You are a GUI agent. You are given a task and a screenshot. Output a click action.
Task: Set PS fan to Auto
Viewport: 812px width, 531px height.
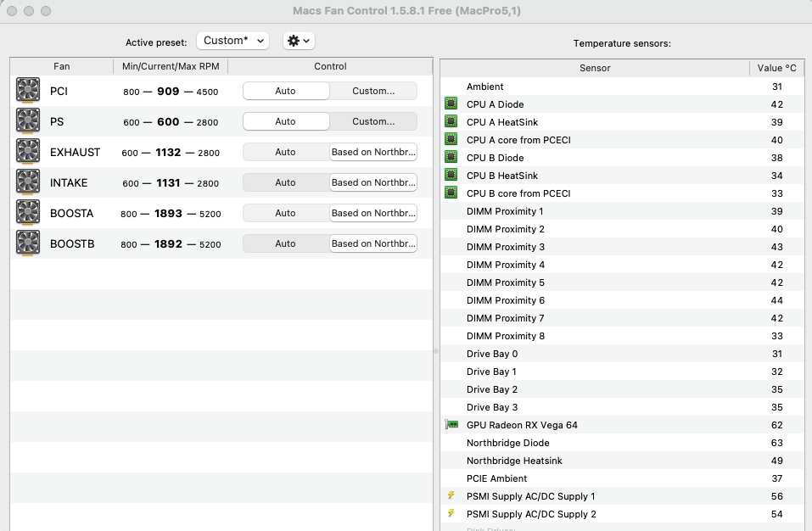point(286,121)
